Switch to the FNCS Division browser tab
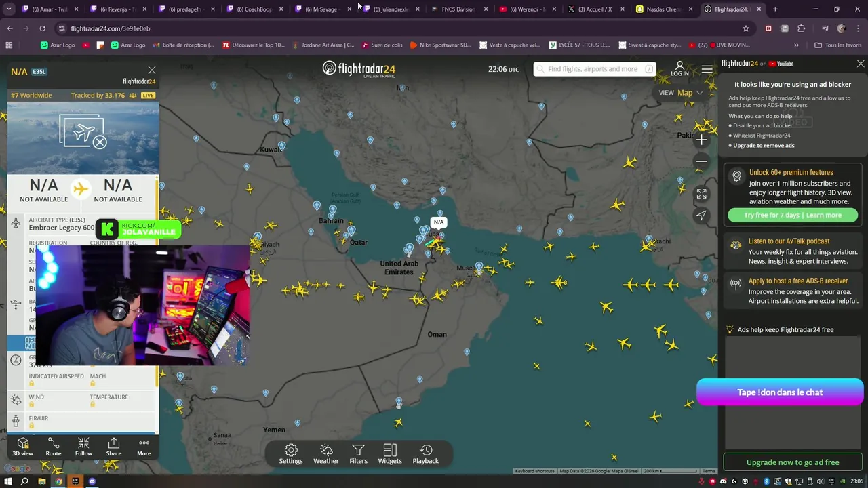The height and width of the screenshot is (488, 868). coord(458,9)
